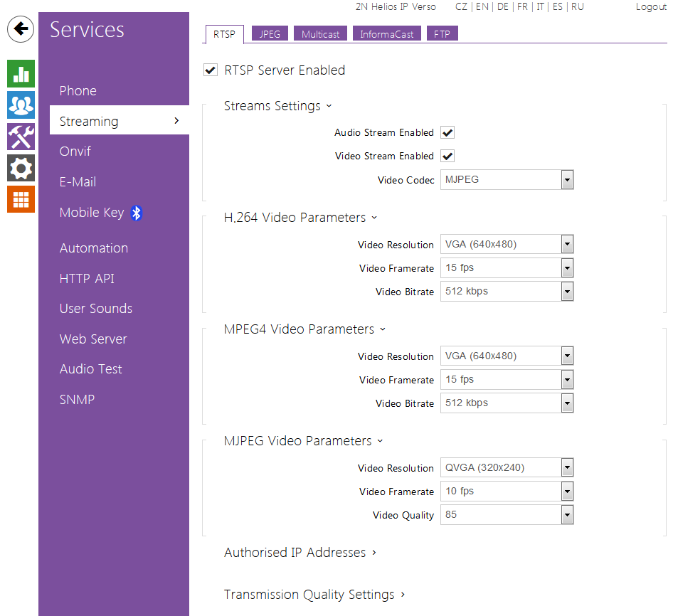Switch language to DE
Image resolution: width=673 pixels, height=616 pixels.
pos(502,6)
